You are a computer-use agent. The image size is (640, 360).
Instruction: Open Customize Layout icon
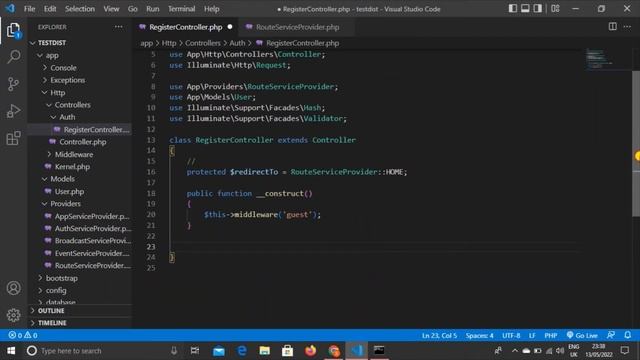pos(556,8)
